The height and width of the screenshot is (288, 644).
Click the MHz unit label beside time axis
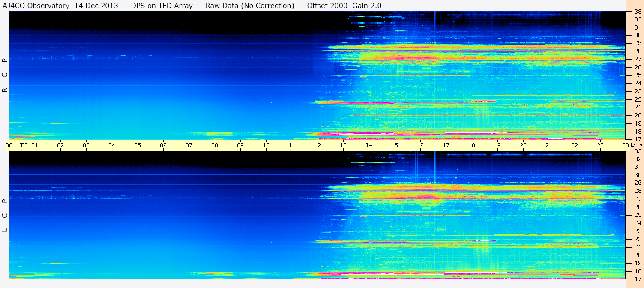click(636, 145)
